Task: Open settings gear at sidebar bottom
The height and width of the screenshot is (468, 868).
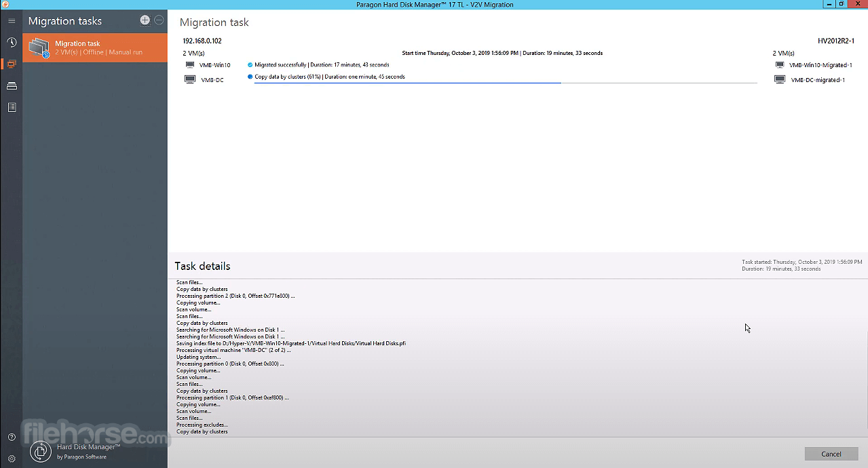Action: tap(12, 459)
